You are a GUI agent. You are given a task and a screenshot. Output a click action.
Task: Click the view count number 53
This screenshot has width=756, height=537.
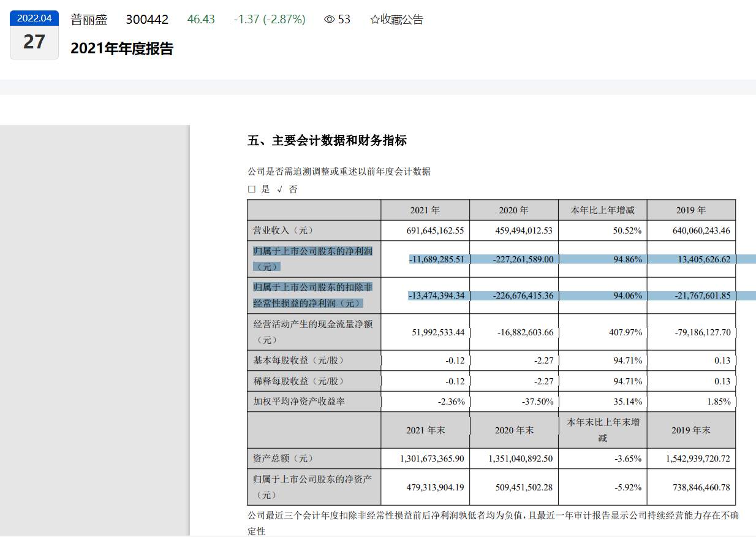pos(344,20)
